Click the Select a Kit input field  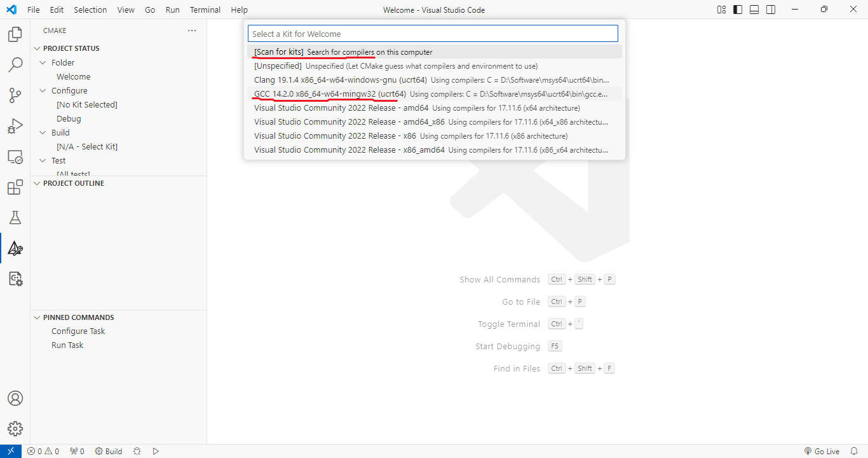[x=433, y=34]
